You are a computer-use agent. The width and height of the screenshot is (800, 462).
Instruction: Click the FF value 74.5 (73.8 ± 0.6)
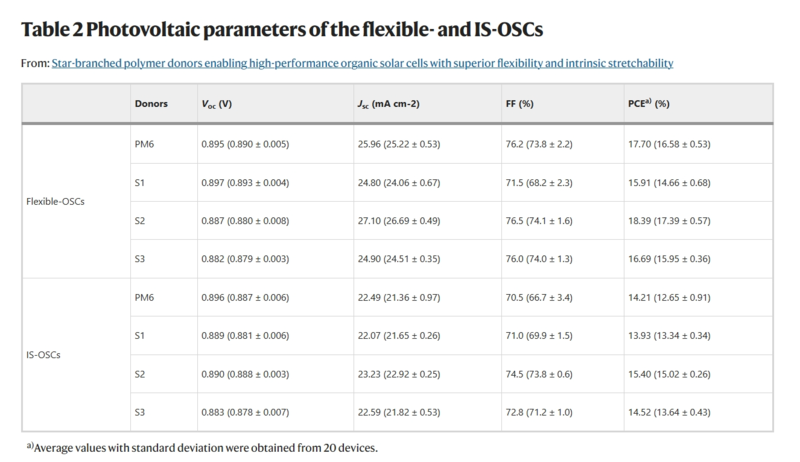pyautogui.click(x=548, y=373)
